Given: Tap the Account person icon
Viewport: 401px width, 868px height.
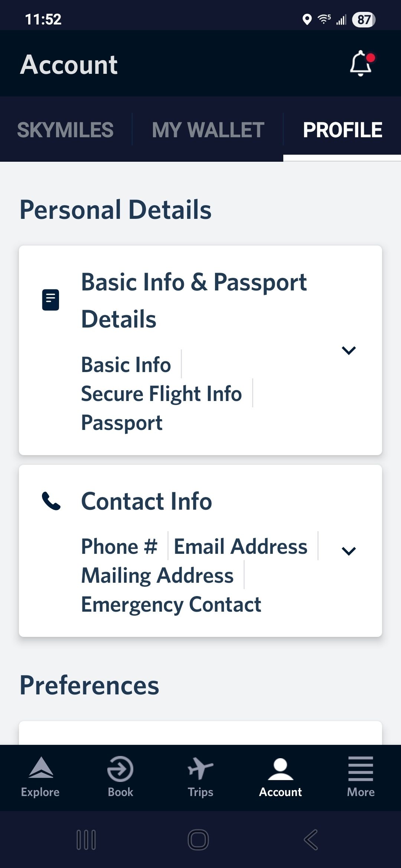Looking at the screenshot, I should point(280,769).
